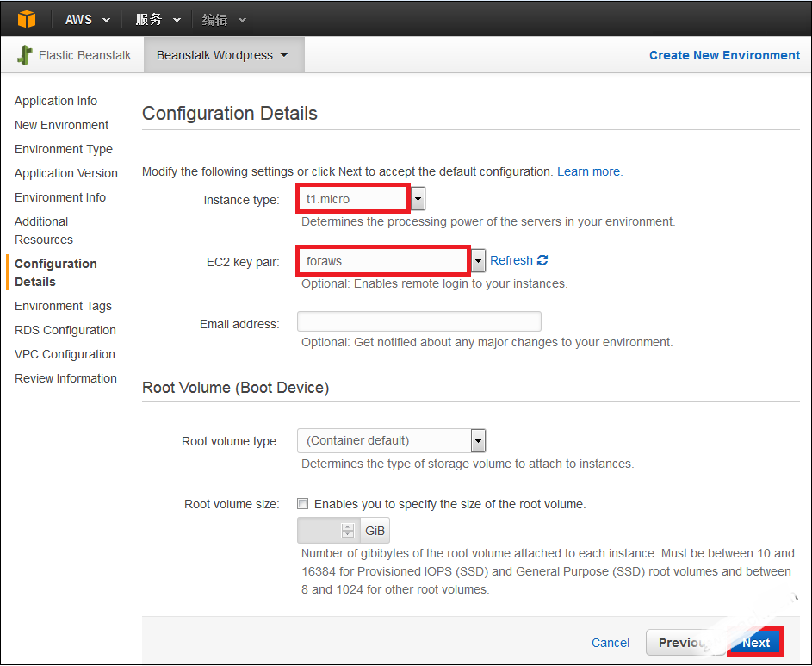Image resolution: width=812 pixels, height=666 pixels.
Task: Enable the Root volume size checkbox
Action: (x=303, y=504)
